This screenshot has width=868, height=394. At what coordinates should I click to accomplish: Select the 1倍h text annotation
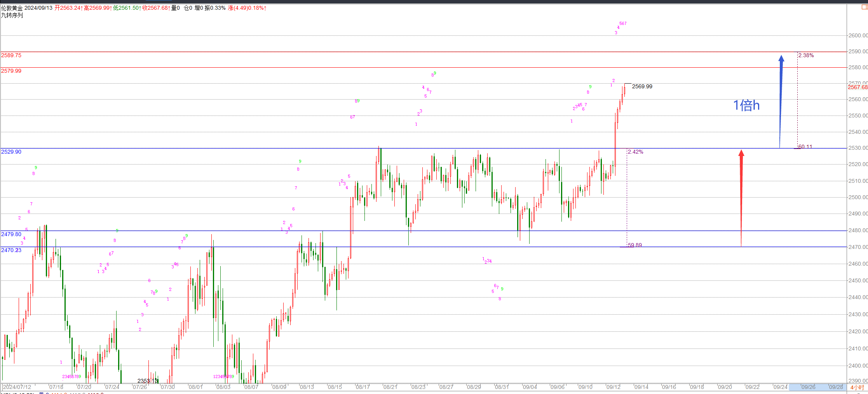coord(746,105)
